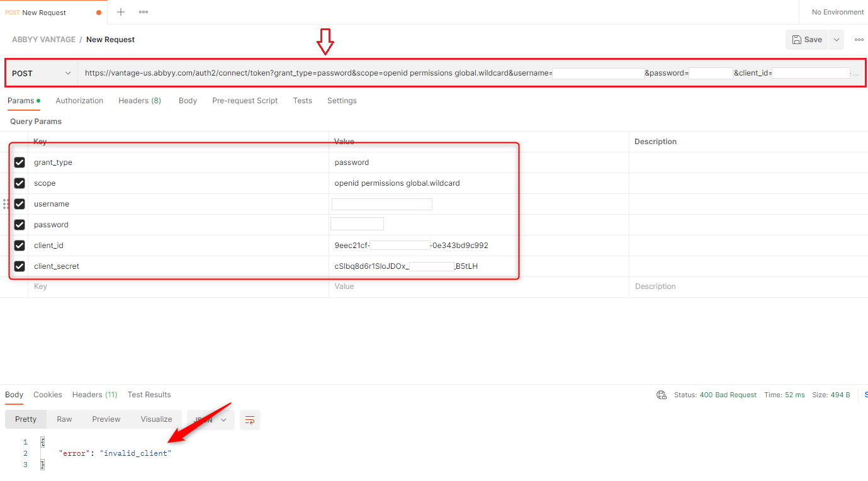Open the request Body tab

(x=188, y=101)
